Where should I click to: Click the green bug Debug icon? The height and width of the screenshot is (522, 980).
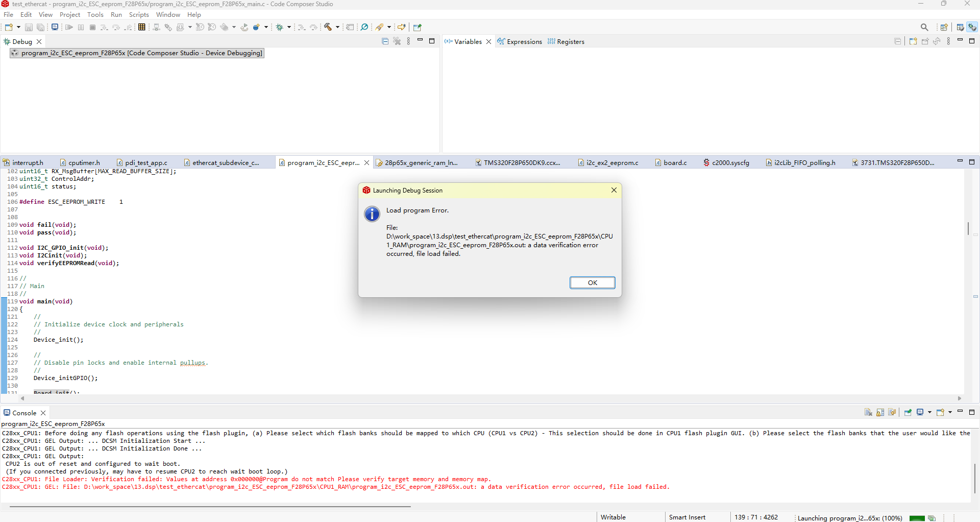tap(279, 27)
